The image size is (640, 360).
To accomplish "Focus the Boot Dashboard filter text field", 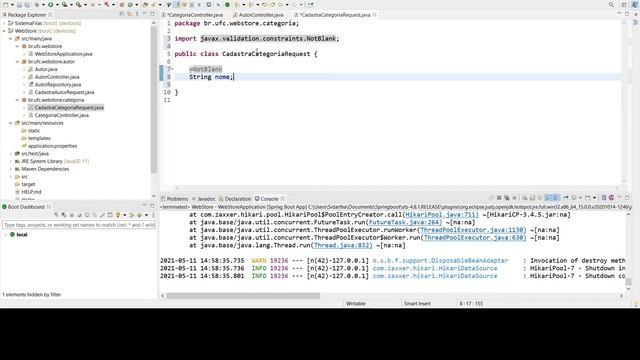I will click(79, 225).
